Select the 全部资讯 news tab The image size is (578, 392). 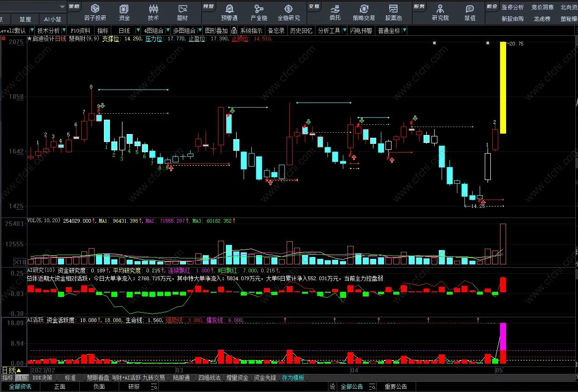[x=20, y=386]
